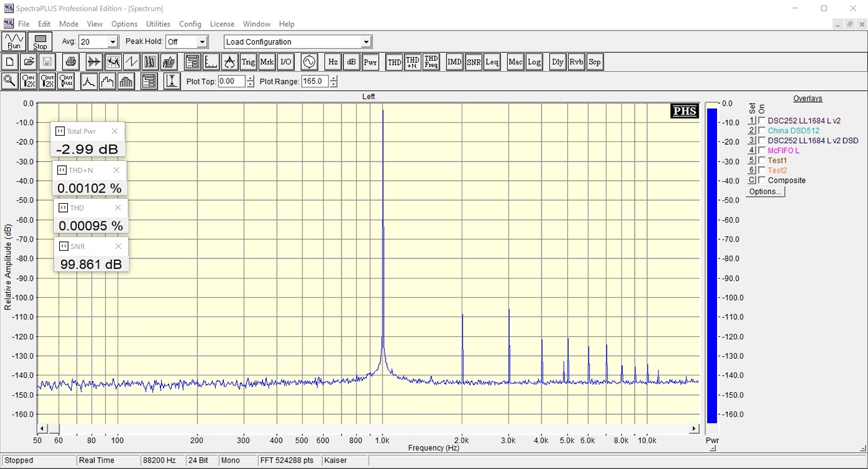Click the Open file folder icon
This screenshot has height=469, width=868.
coord(28,62)
